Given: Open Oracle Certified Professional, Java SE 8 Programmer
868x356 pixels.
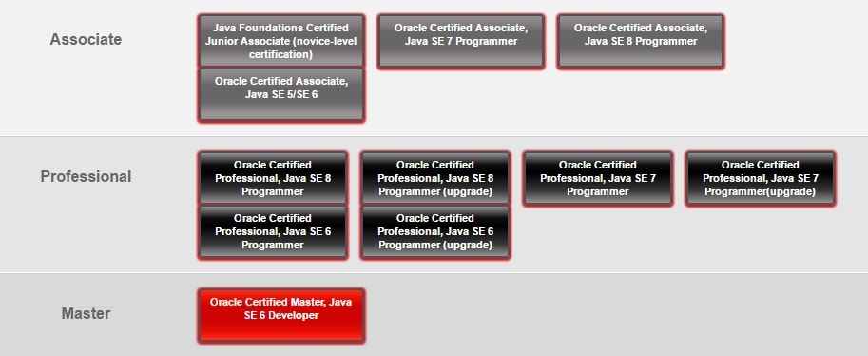Looking at the screenshot, I should [x=273, y=178].
